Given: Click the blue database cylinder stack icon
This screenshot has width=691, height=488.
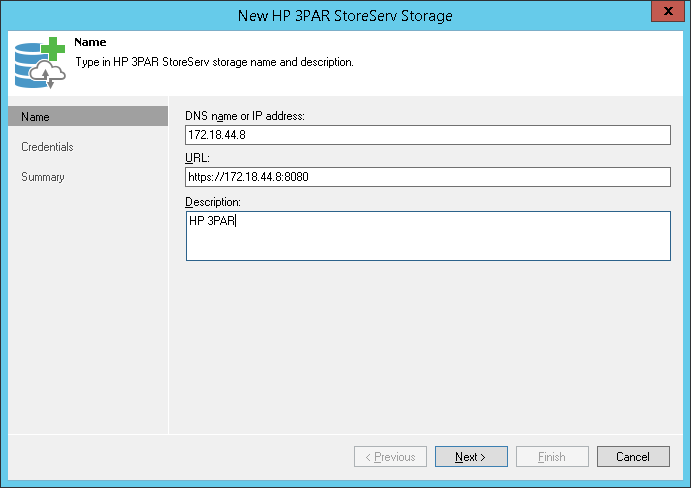Looking at the screenshot, I should click(26, 61).
